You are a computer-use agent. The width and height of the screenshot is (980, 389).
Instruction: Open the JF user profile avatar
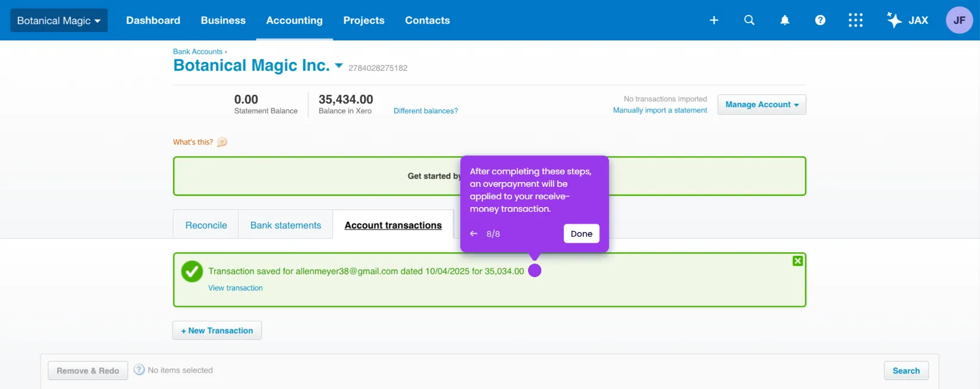[959, 20]
